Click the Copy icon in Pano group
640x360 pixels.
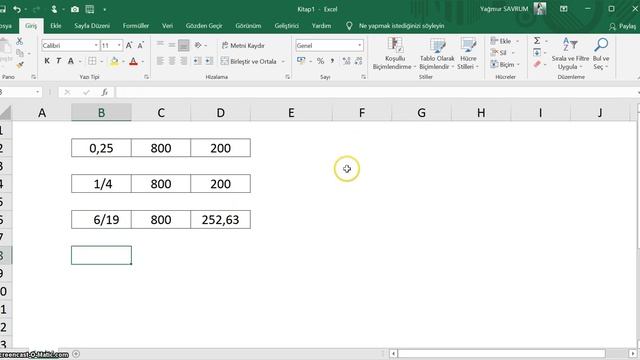[20, 53]
